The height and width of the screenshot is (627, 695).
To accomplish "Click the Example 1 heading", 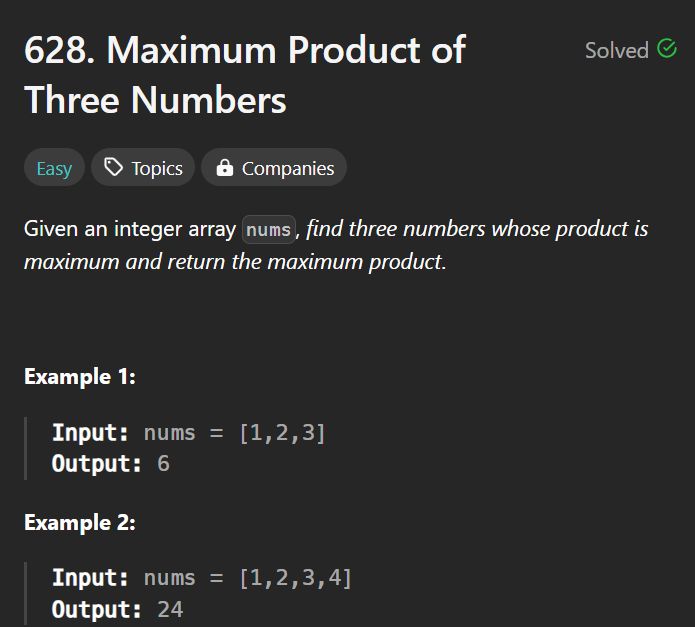I will point(80,377).
